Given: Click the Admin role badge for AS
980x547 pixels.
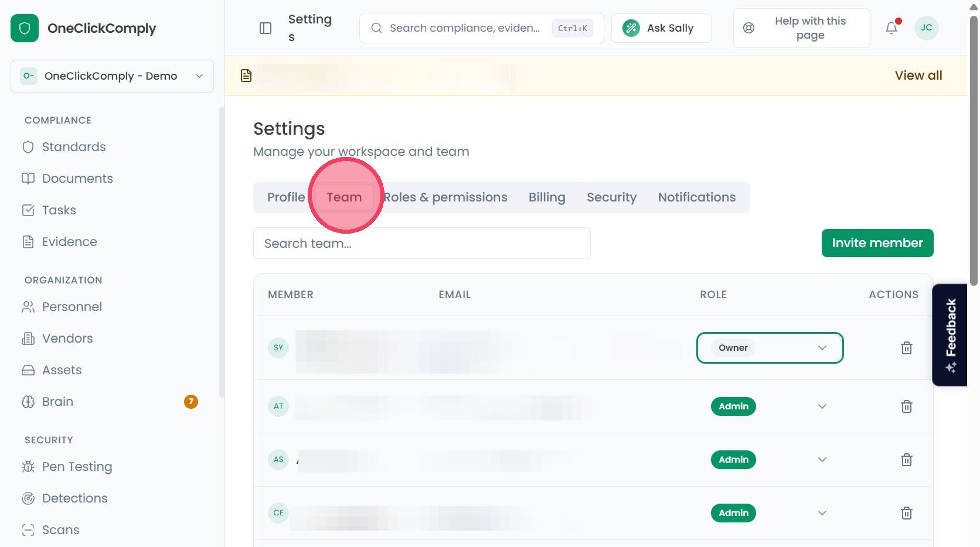Looking at the screenshot, I should click(x=733, y=460).
